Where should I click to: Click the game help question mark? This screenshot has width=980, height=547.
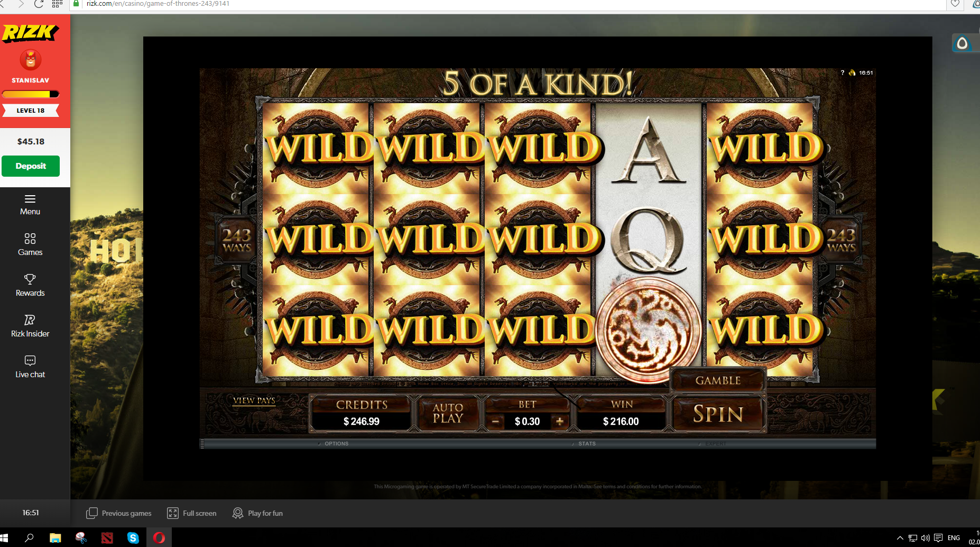843,73
